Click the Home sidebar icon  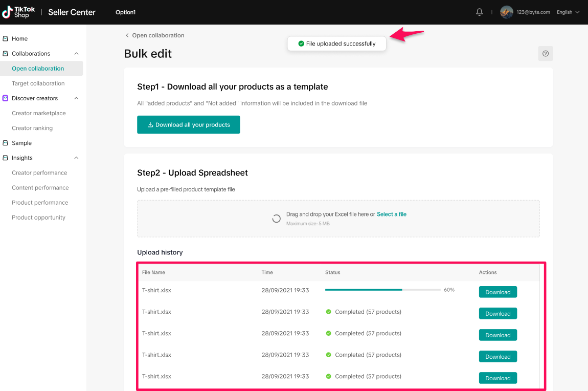click(x=5, y=39)
